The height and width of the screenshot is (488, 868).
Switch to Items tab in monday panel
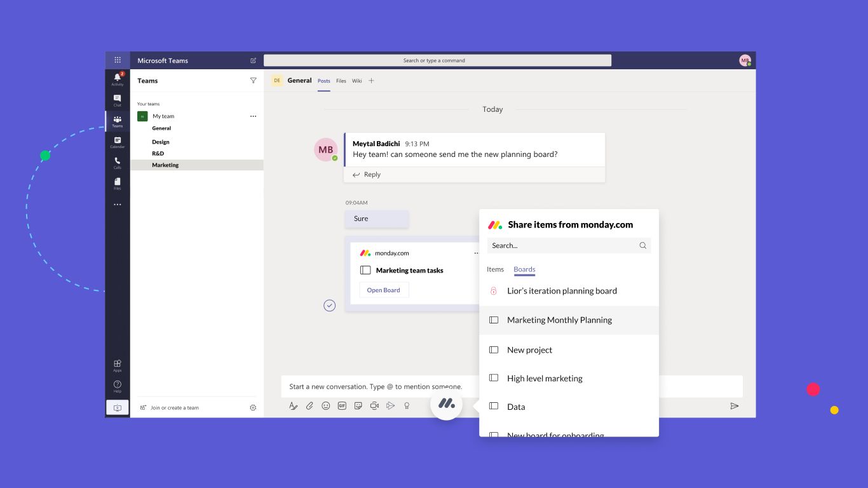495,269
